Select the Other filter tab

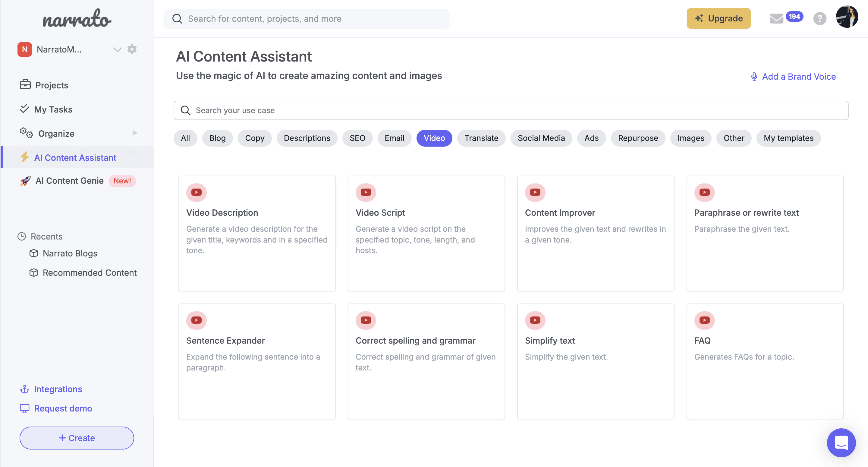coord(734,138)
